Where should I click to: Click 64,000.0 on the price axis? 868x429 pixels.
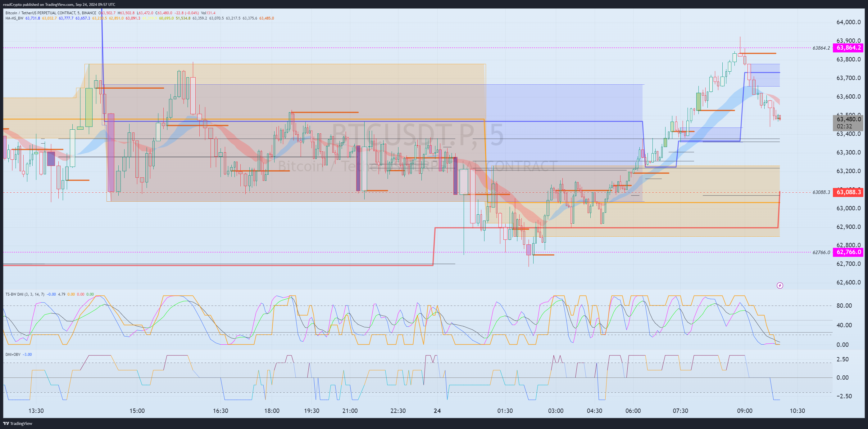(848, 22)
